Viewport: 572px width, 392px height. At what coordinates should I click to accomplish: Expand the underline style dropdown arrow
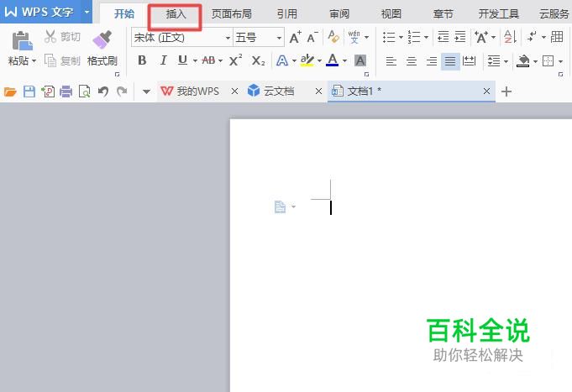[x=195, y=61]
